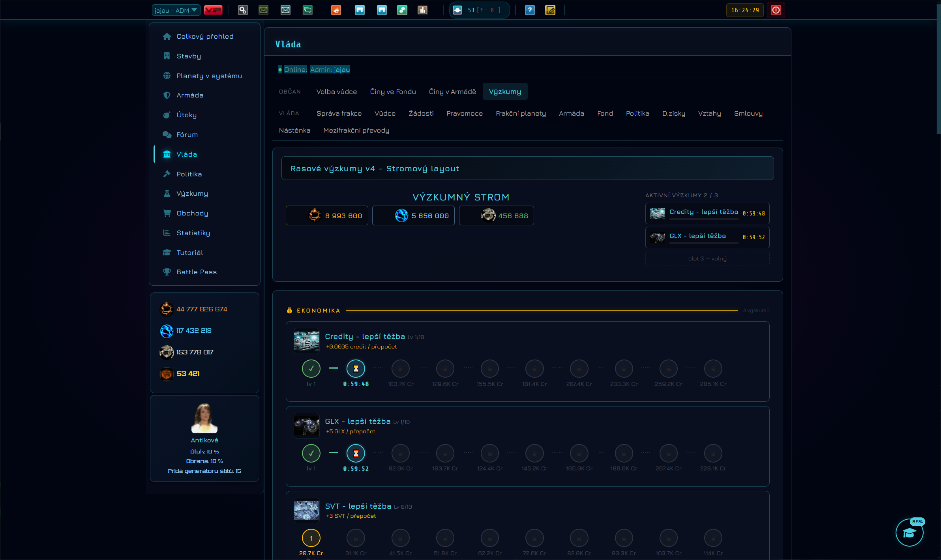Image resolution: width=941 pixels, height=560 pixels.
Task: Click the 5 656 000 GLX resource box
Action: (x=413, y=215)
